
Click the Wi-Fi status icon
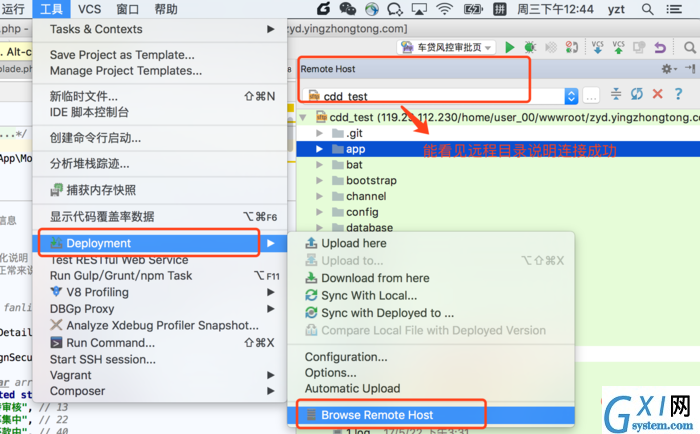pos(444,9)
